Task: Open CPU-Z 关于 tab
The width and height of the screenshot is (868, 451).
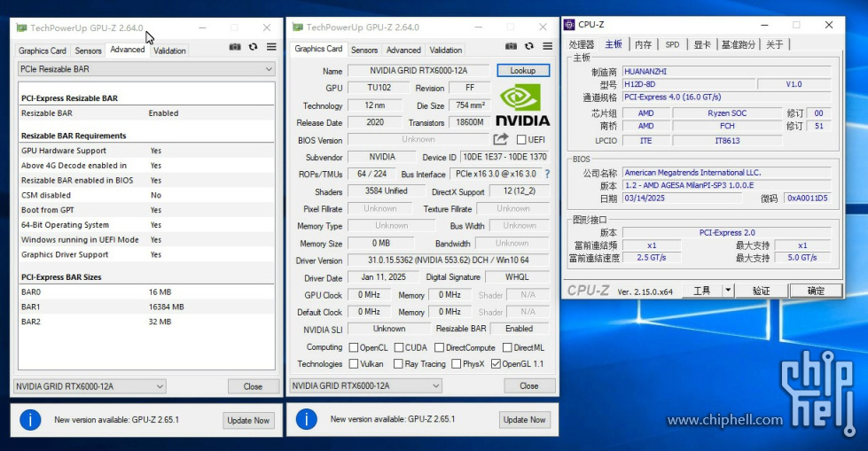Action: coord(774,44)
